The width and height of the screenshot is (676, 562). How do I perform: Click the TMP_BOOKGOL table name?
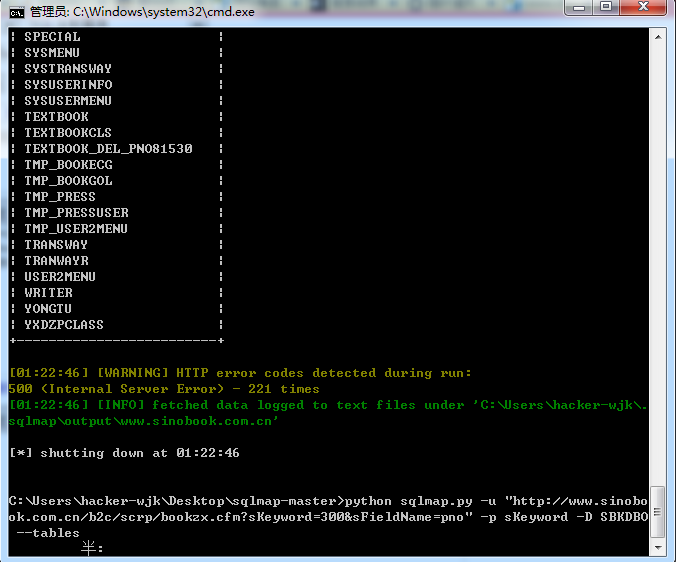68,181
